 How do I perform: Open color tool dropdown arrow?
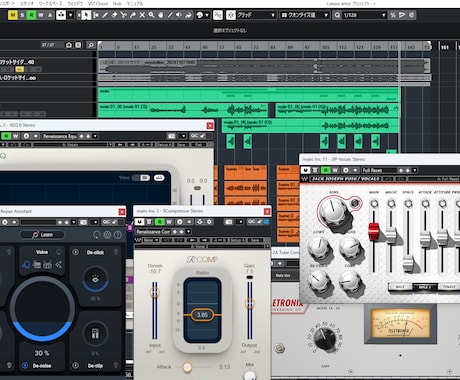(x=207, y=15)
